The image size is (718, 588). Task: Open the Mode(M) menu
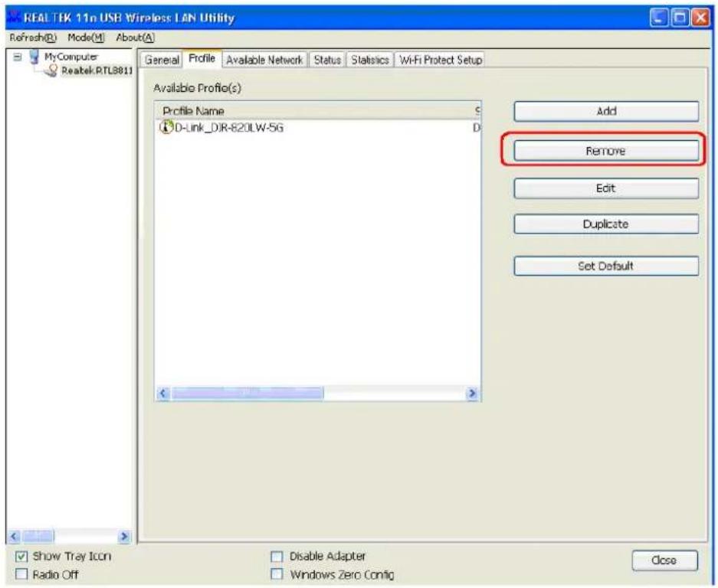click(x=86, y=38)
